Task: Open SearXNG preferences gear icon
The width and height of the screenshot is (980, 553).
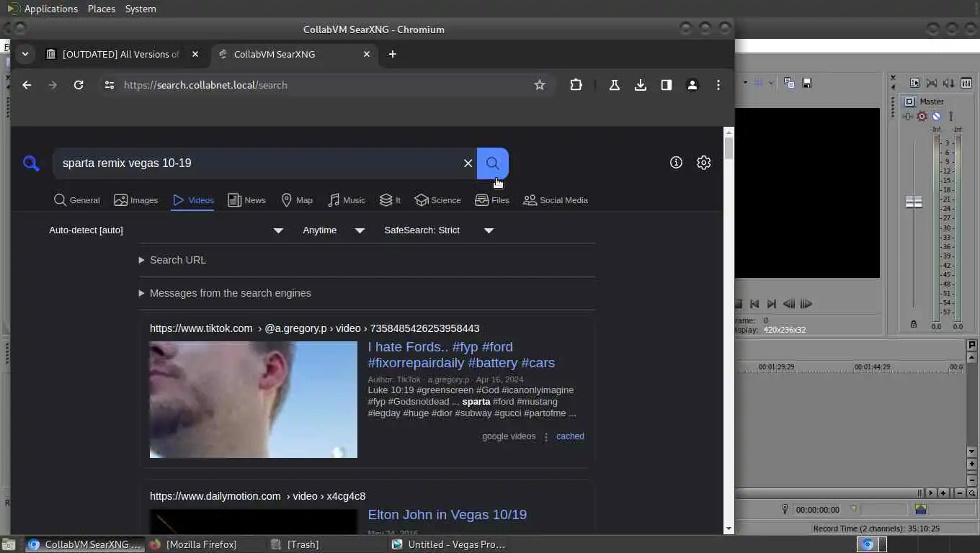Action: [704, 163]
